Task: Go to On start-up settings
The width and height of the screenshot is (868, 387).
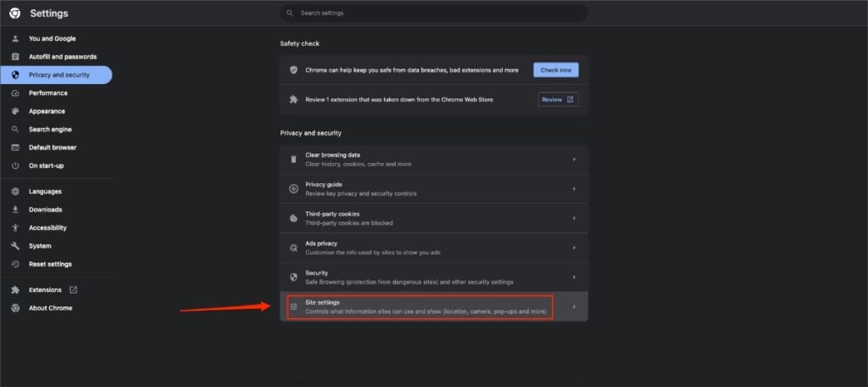Action: pyautogui.click(x=46, y=165)
